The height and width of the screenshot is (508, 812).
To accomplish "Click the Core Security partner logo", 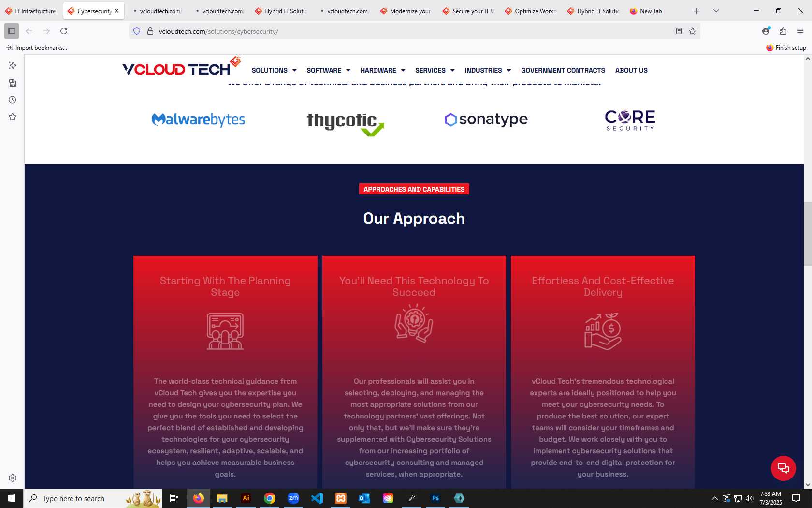I will [630, 120].
